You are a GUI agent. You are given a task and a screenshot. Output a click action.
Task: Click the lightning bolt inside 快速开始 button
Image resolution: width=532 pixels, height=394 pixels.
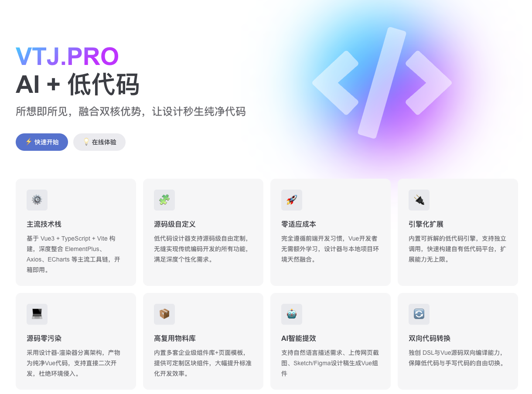coord(28,142)
